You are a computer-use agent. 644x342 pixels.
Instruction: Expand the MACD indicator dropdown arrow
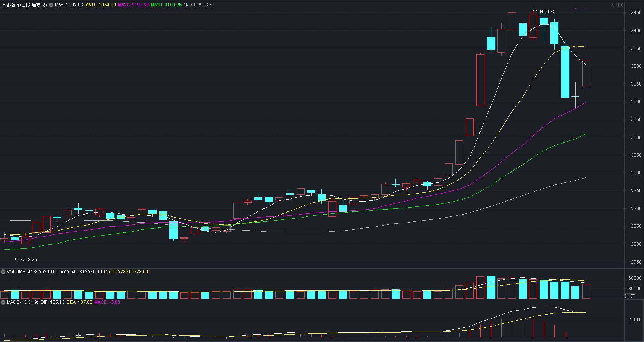3,302
